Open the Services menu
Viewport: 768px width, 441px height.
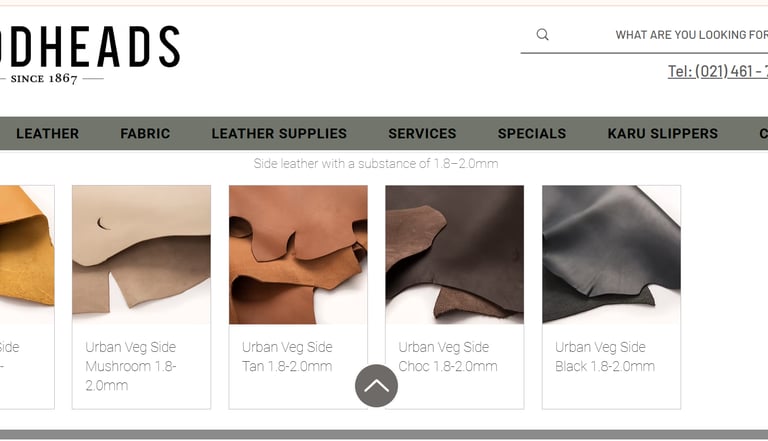[422, 133]
